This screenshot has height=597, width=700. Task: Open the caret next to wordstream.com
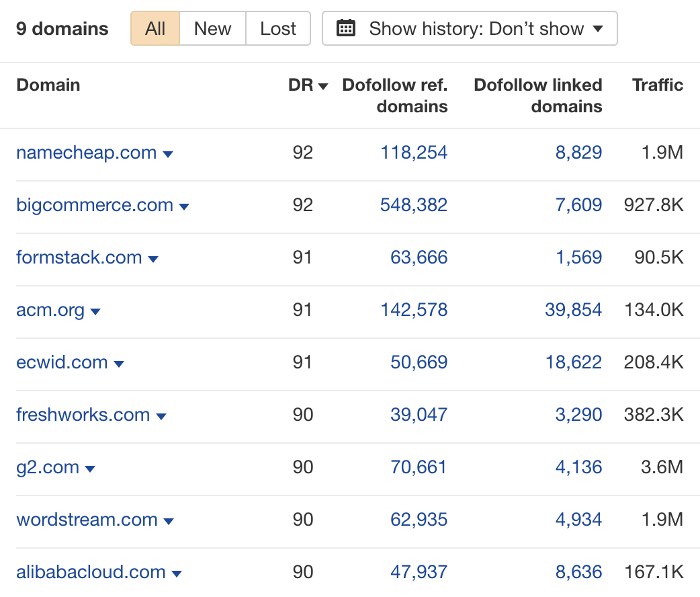pos(169,520)
